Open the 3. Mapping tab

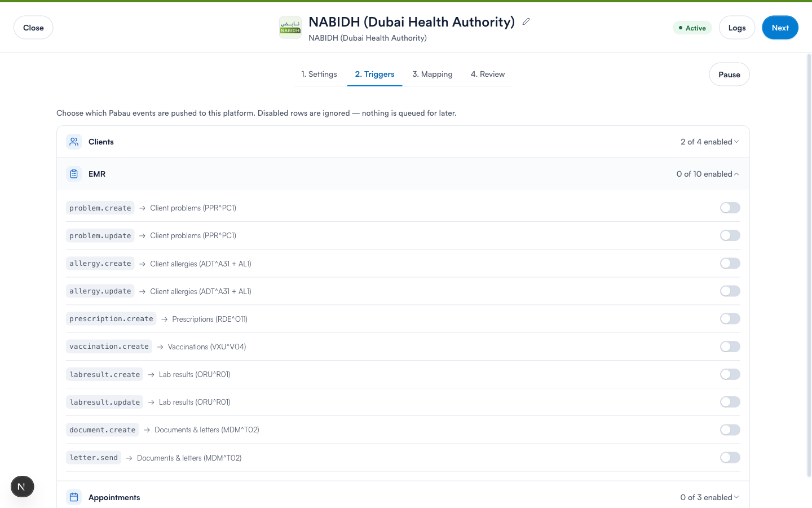(433, 74)
